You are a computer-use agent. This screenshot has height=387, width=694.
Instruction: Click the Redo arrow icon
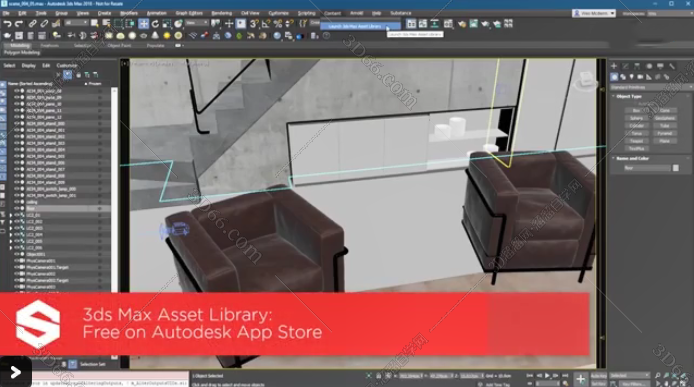19,23
